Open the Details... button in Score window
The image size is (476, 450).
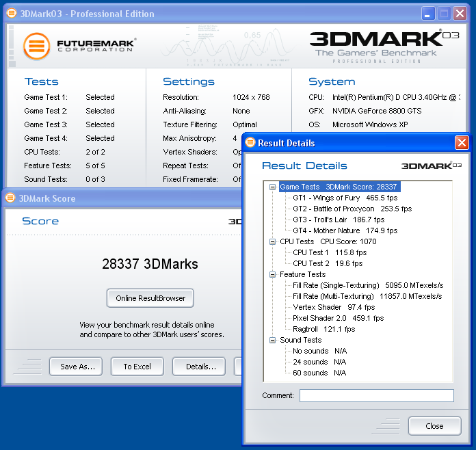[x=199, y=367]
